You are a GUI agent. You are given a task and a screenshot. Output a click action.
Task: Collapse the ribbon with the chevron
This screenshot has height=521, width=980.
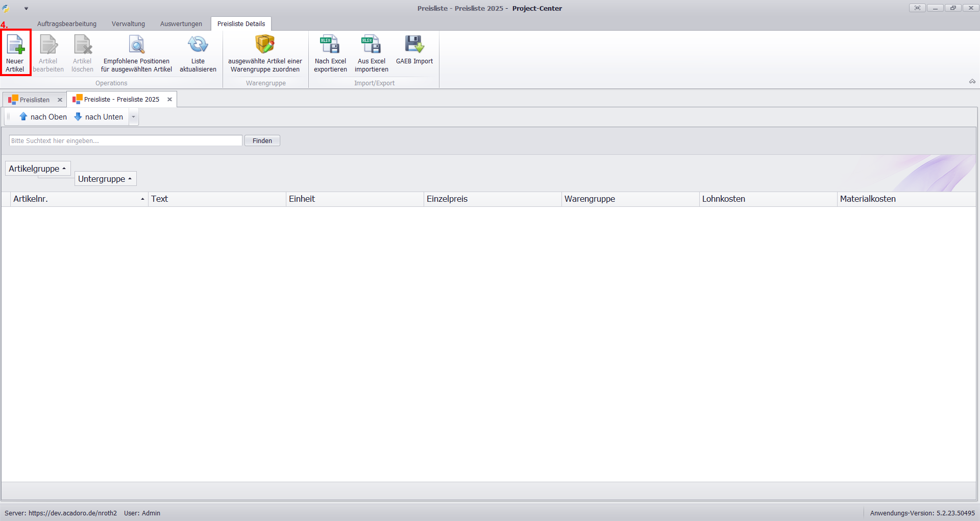click(x=972, y=82)
